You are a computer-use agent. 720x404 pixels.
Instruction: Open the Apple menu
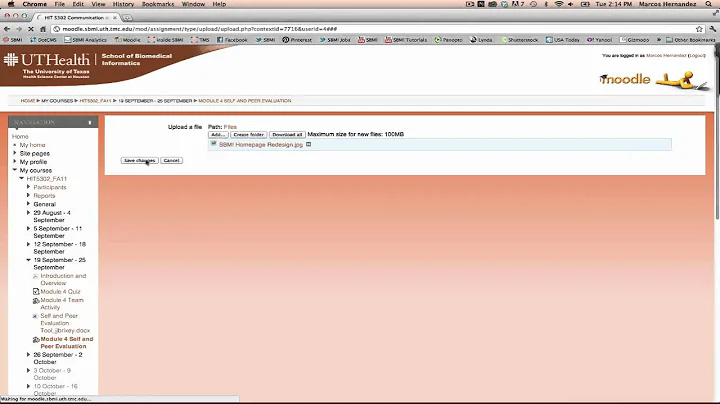[x=11, y=4]
